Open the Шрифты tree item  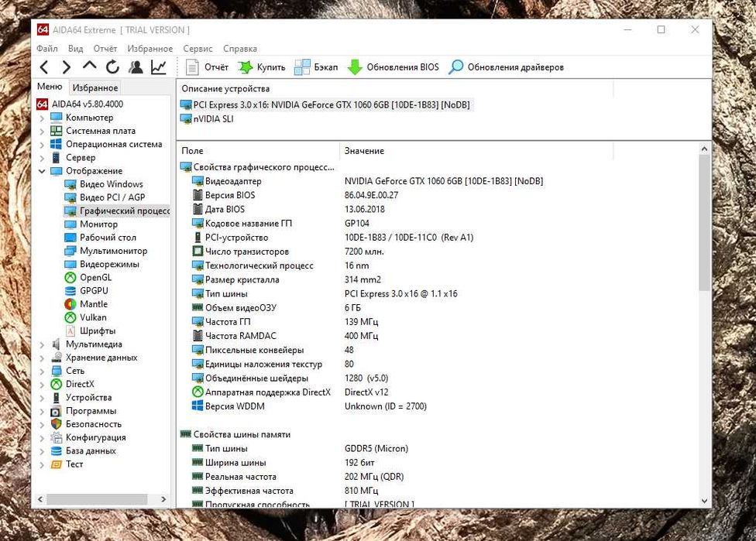pos(90,331)
